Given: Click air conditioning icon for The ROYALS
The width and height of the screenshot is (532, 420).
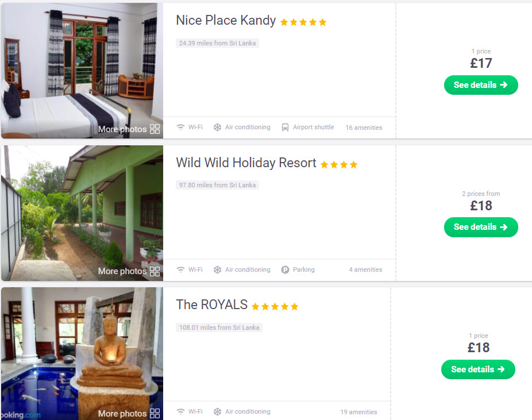Looking at the screenshot, I should pos(217,411).
